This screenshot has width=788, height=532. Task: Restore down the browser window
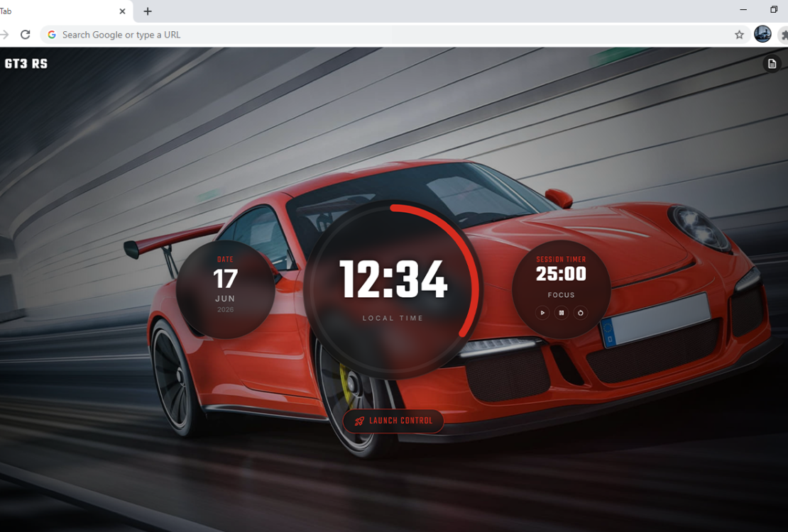pyautogui.click(x=774, y=9)
